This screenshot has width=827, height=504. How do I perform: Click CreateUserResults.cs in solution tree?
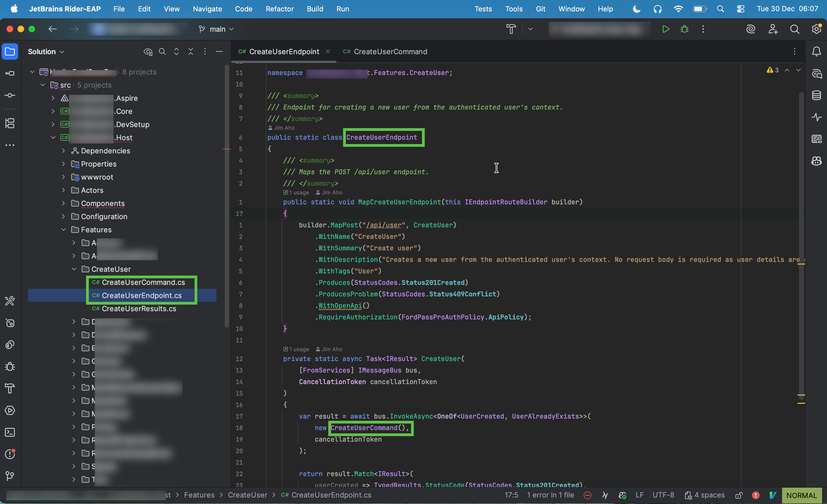[x=139, y=309]
